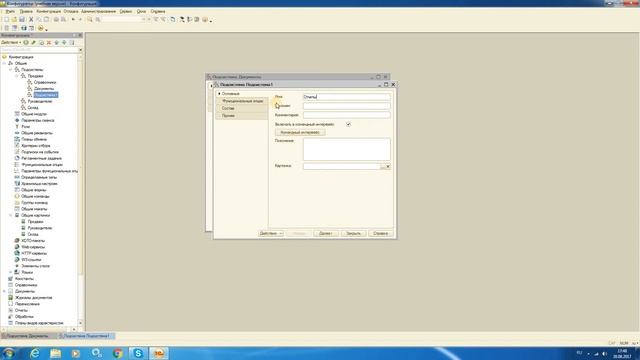Open the Действия dropdown button in the subsystem dialog
The width and height of the screenshot is (640, 360).
(x=271, y=233)
